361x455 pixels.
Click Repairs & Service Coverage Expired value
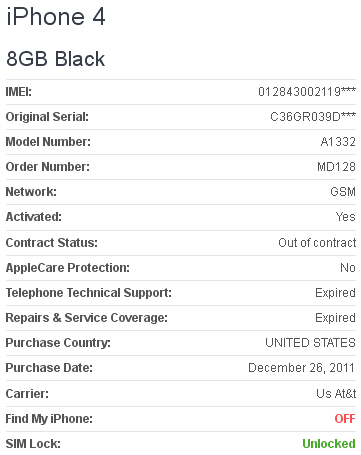(335, 318)
